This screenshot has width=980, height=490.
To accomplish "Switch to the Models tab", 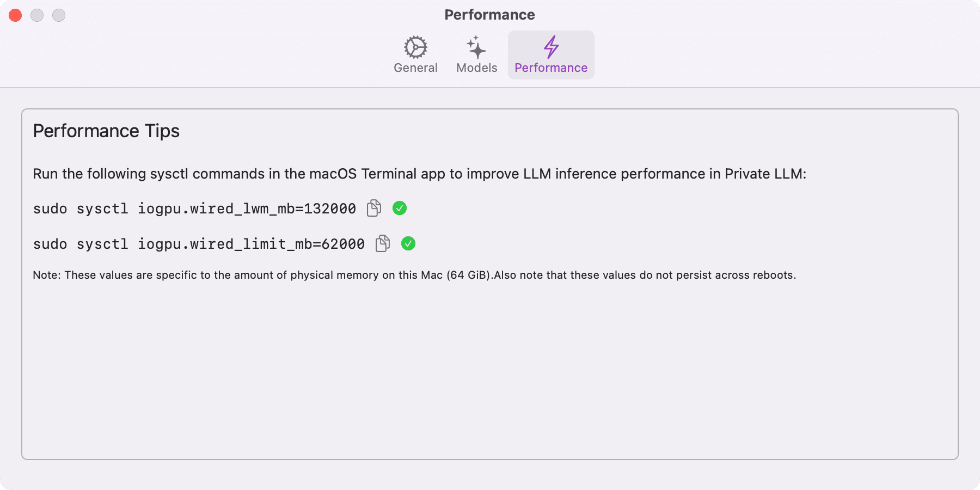I will pos(476,54).
